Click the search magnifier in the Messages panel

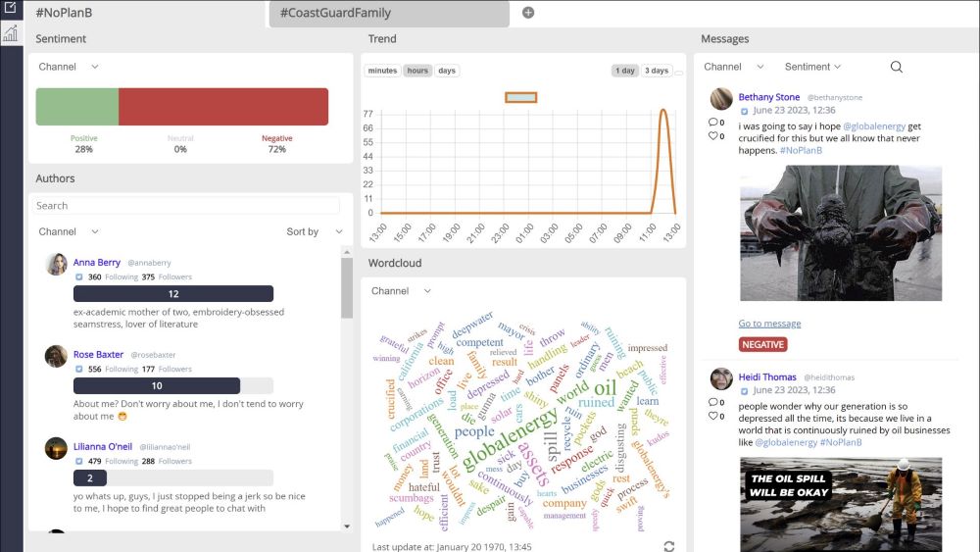coord(896,67)
